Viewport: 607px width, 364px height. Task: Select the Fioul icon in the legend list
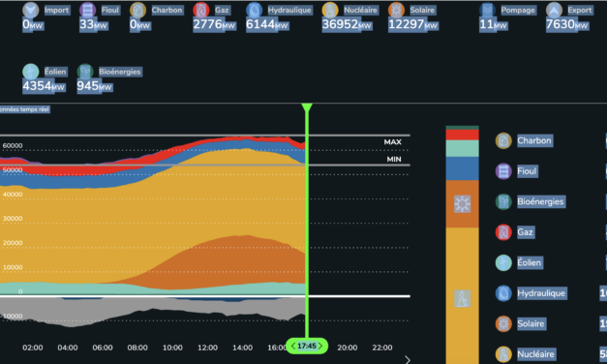pyautogui.click(x=503, y=171)
